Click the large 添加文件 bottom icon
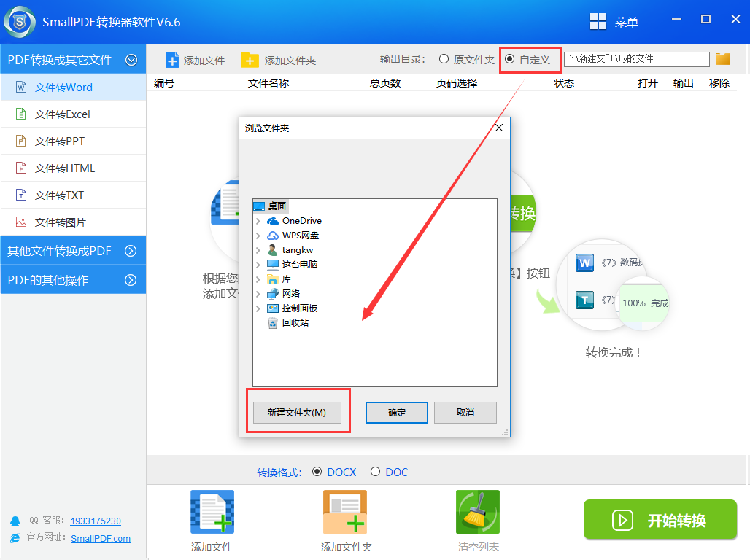 [212, 512]
